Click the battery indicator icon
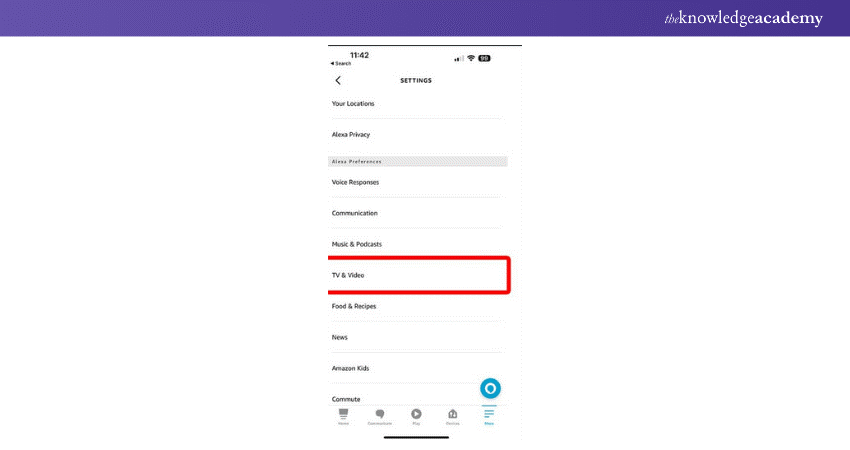The height and width of the screenshot is (450, 850). point(484,58)
